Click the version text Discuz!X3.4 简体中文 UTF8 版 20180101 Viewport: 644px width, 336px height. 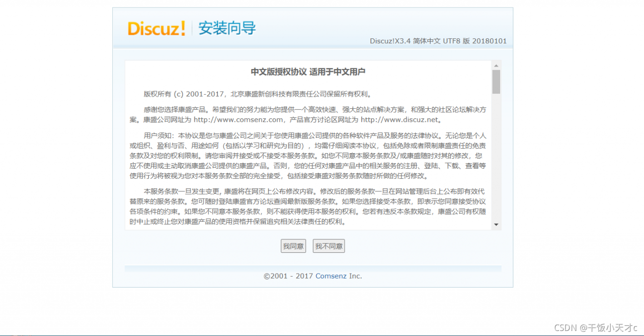click(x=438, y=41)
